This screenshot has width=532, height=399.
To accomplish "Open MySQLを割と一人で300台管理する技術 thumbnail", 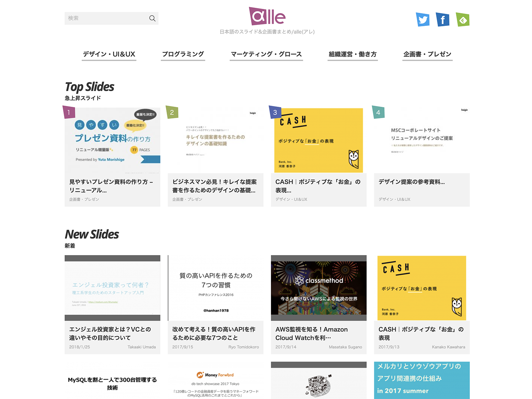I will pos(112,381).
